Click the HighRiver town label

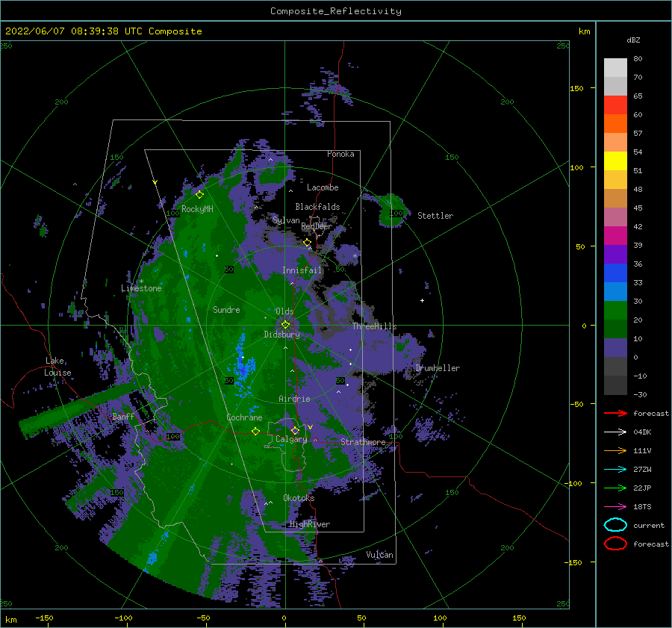pyautogui.click(x=310, y=524)
